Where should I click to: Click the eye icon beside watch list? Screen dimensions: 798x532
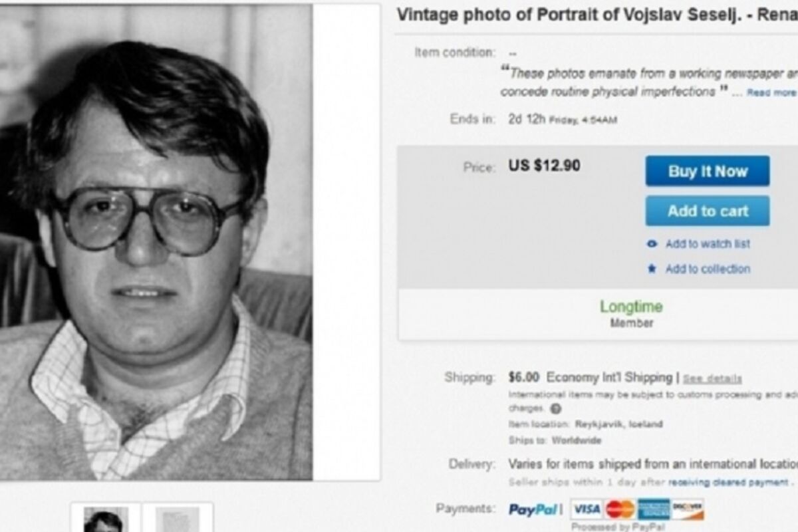(652, 244)
